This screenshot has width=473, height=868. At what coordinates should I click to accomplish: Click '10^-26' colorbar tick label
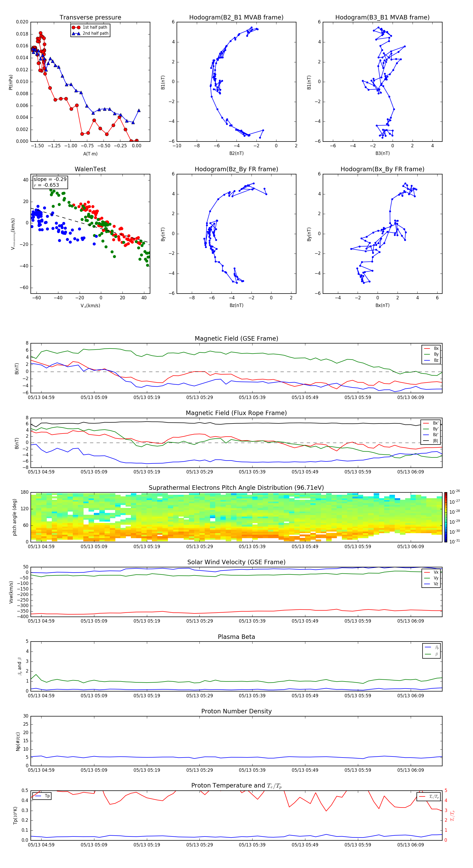point(455,492)
